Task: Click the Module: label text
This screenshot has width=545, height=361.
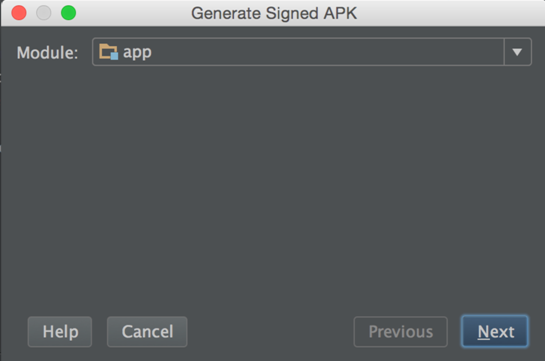Action: [47, 53]
